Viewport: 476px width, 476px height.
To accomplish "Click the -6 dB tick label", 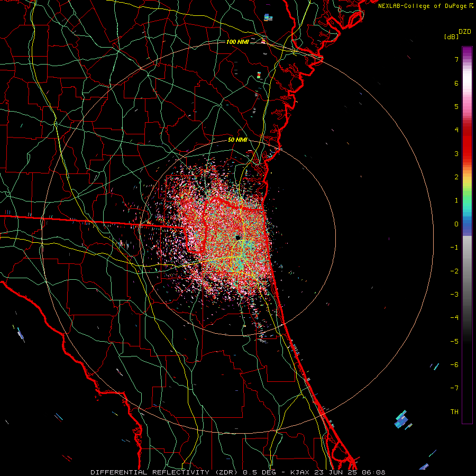I will tap(454, 364).
